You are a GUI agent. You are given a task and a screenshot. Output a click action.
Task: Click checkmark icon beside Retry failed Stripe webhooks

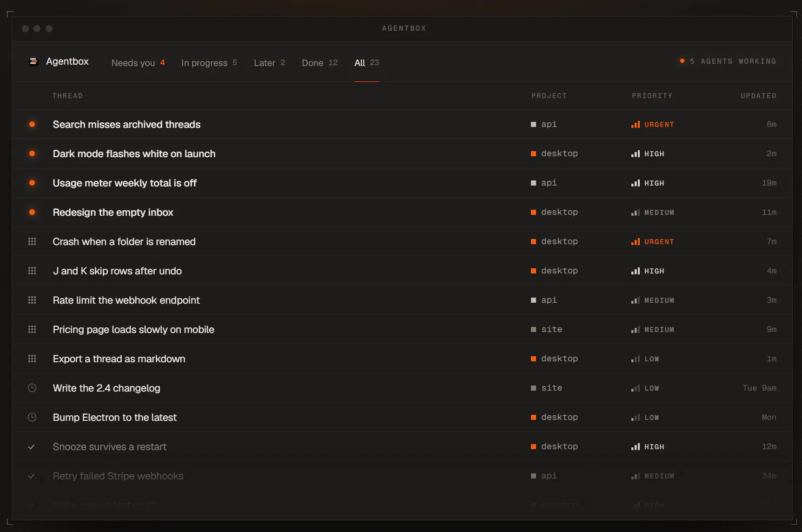[32, 476]
